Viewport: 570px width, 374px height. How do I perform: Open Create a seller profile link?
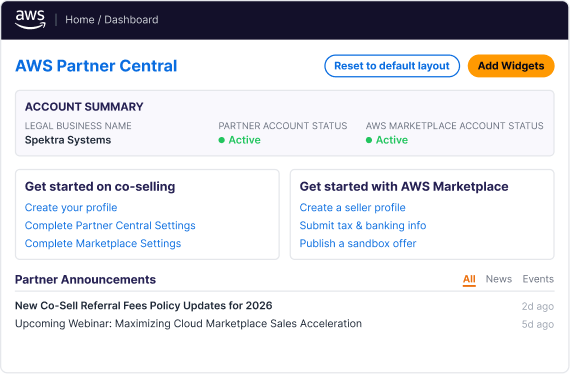[352, 208]
